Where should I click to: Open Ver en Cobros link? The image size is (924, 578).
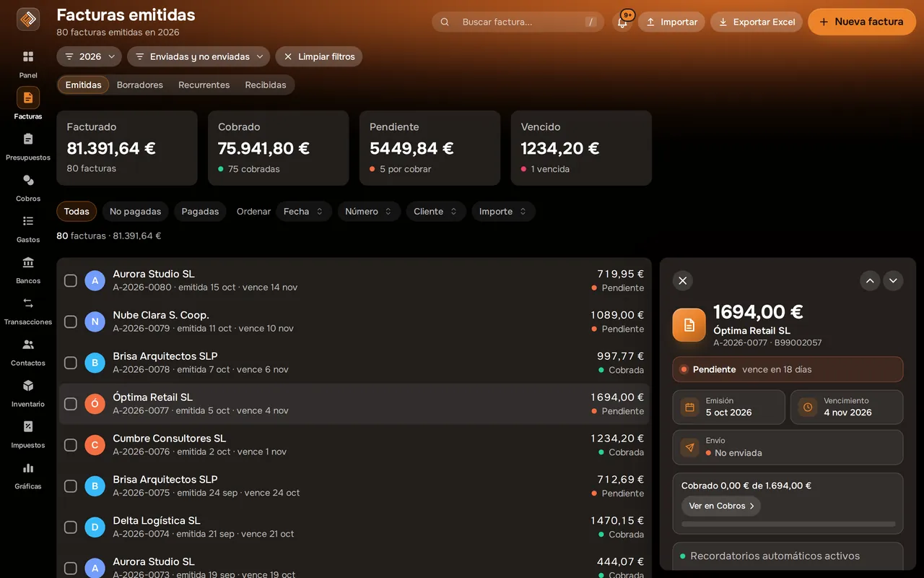pyautogui.click(x=721, y=506)
